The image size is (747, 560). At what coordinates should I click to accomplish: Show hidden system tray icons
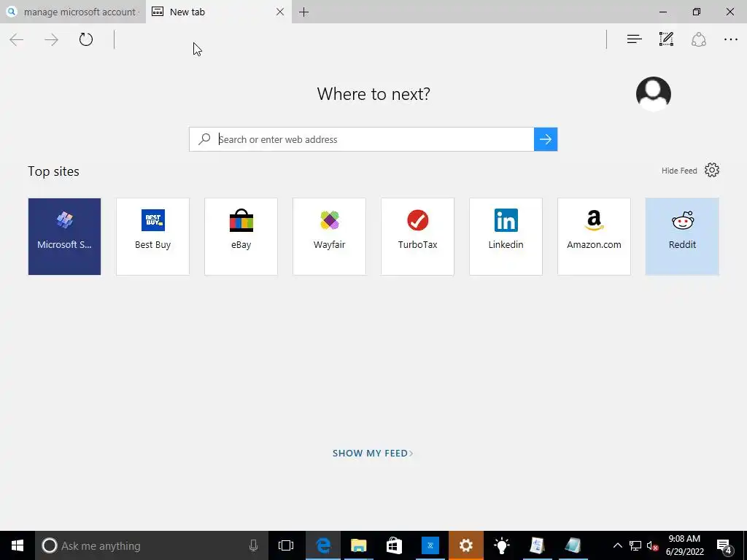617,545
